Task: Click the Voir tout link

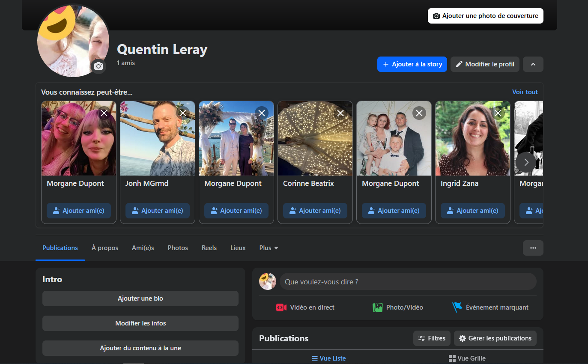Action: (x=525, y=92)
